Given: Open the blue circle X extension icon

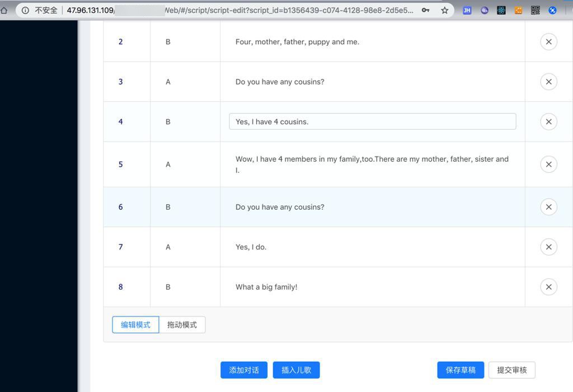Looking at the screenshot, I should (552, 10).
